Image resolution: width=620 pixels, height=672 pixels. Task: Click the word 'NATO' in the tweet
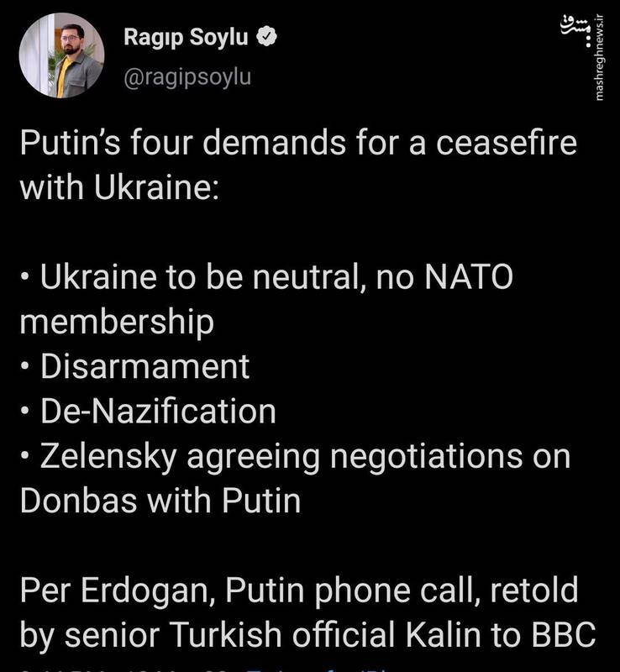[x=469, y=277]
